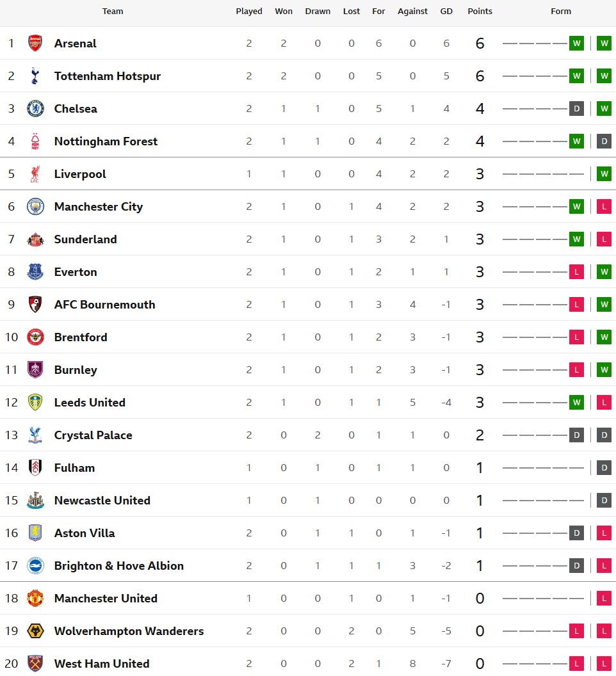Open the Brighton & Hove Albion link
This screenshot has height=676, width=616.
point(119,566)
